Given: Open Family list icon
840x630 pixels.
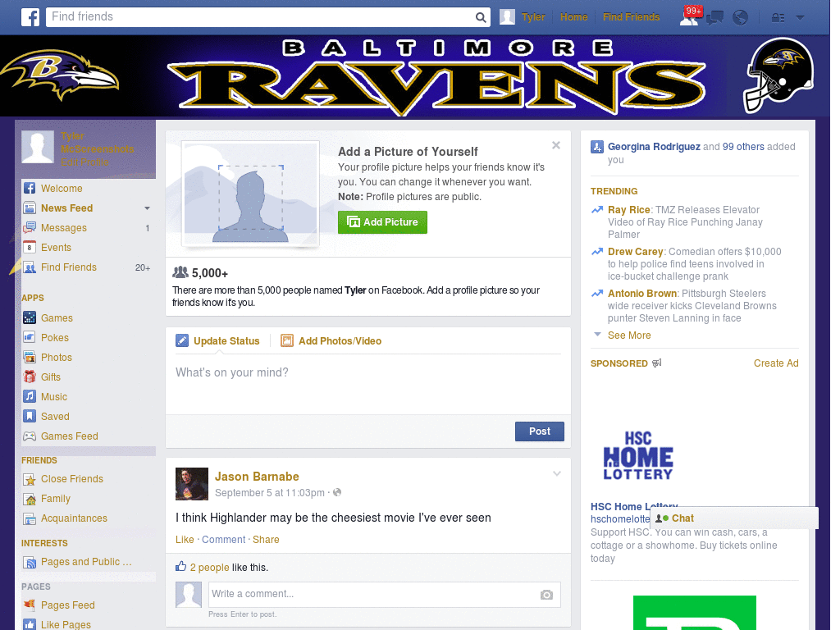Looking at the screenshot, I should coord(30,499).
